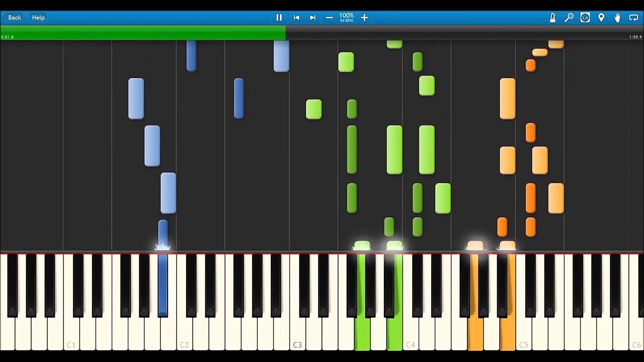Toggle the note labels icon
Image resolution: width=644 pixels, height=362 pixels.
pos(585,18)
